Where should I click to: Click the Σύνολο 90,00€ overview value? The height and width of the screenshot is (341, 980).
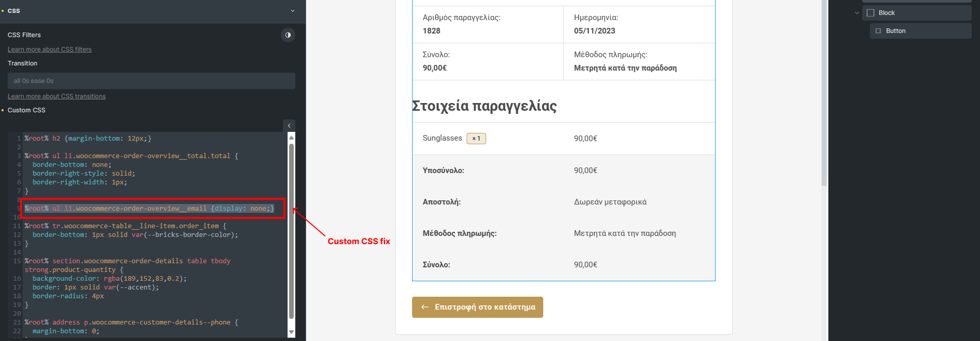(x=435, y=68)
